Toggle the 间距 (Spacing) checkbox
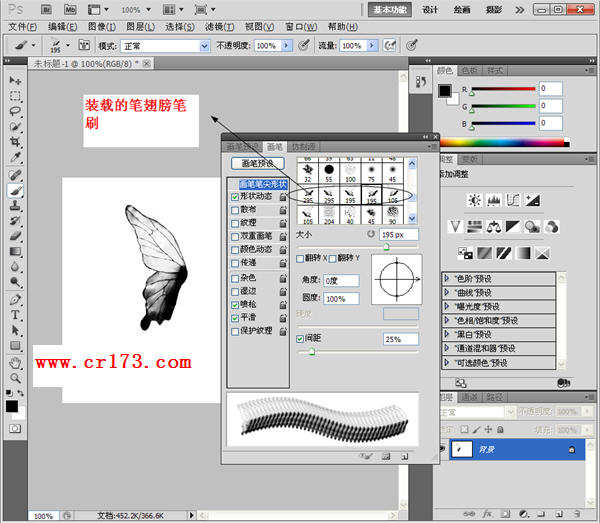Viewport: 600px width, 523px height. tap(301, 339)
